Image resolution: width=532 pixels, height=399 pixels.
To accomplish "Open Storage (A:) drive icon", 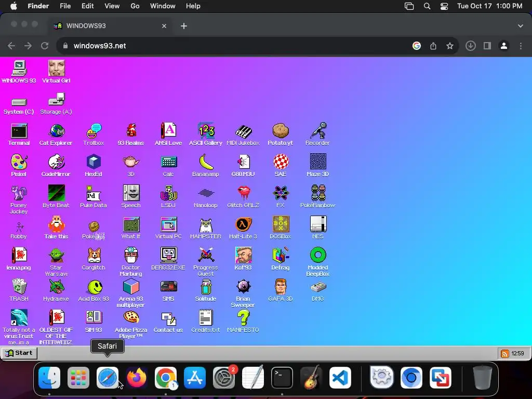I will click(x=56, y=104).
